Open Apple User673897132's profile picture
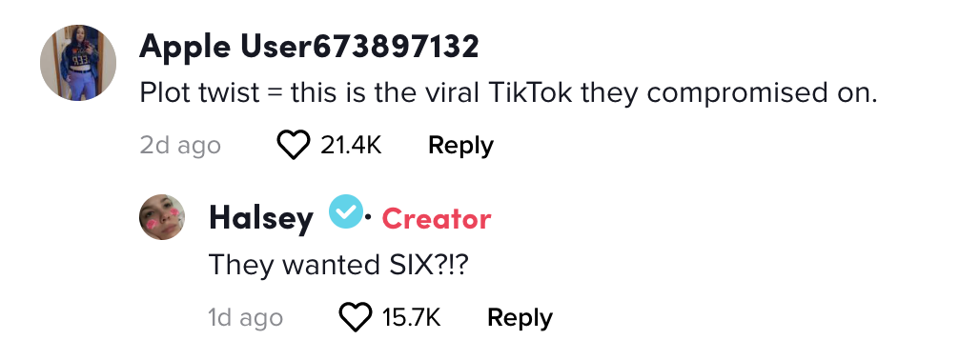Screen dimensions: 980x360 pos(78,63)
